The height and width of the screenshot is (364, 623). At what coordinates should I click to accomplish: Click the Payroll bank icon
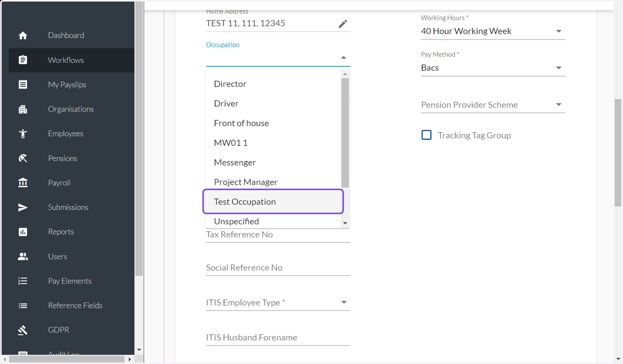pyautogui.click(x=23, y=183)
